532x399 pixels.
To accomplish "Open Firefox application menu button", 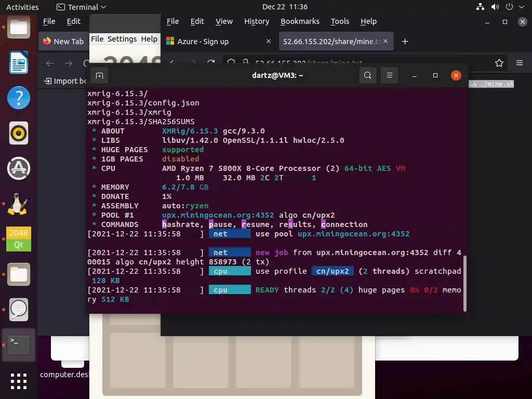I will coord(520,63).
